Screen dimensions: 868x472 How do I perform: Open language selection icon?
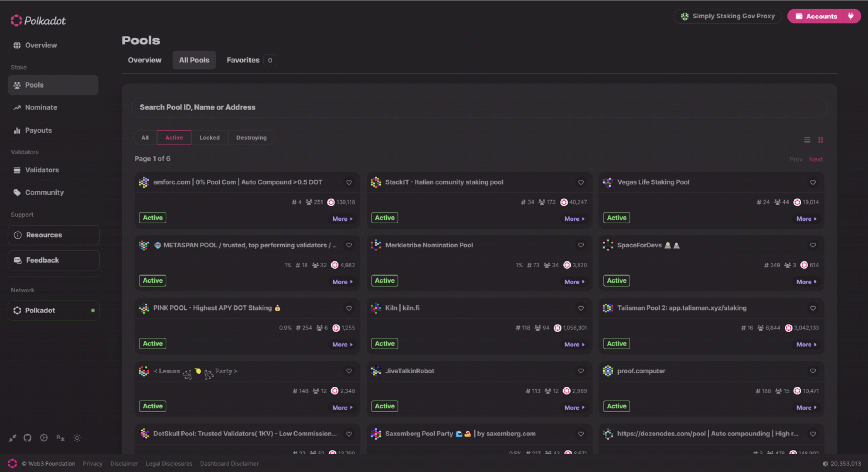point(60,438)
